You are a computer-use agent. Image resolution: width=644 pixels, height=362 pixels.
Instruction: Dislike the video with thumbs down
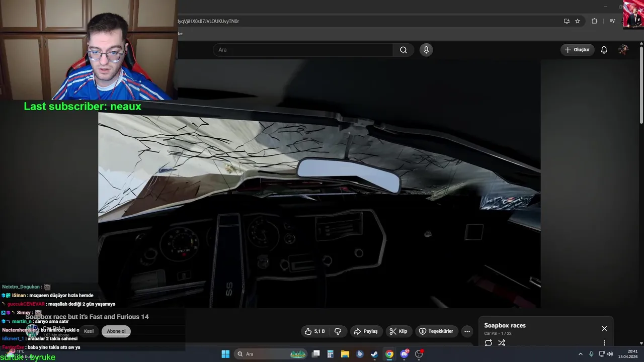click(338, 331)
